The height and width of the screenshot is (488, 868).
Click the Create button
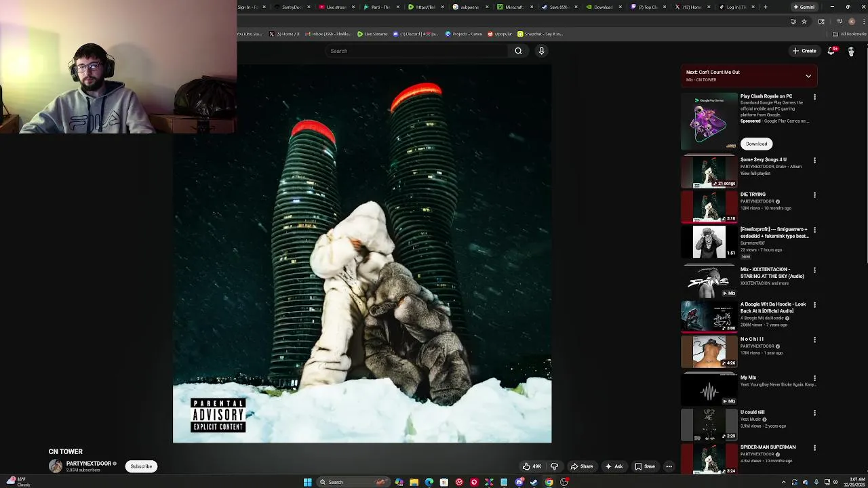point(804,51)
